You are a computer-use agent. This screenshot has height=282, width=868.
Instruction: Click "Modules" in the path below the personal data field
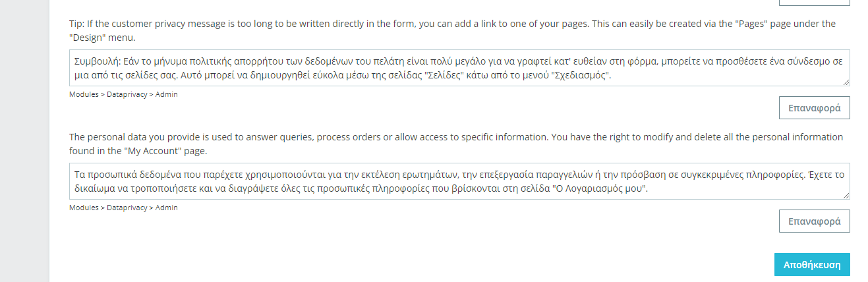[x=84, y=208]
